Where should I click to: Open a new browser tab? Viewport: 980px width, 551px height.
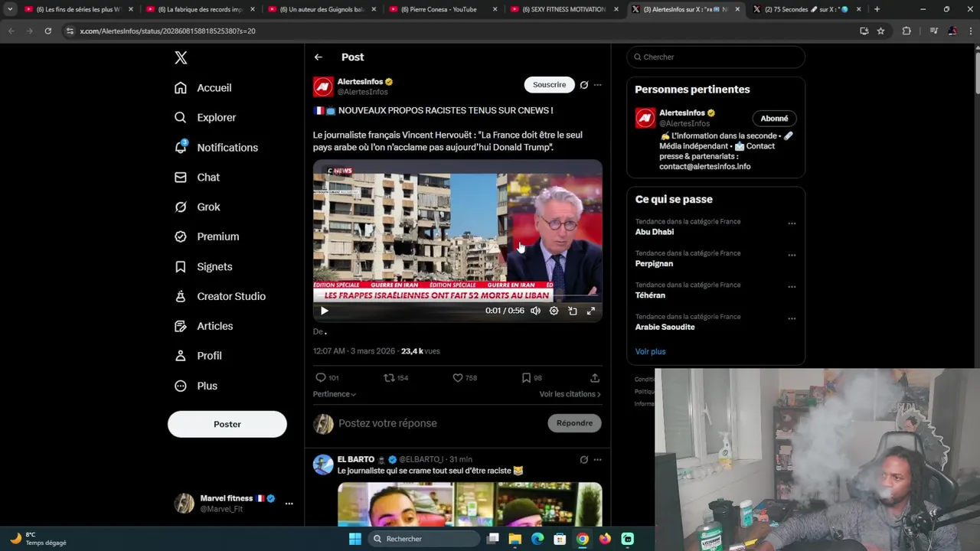pos(877,9)
